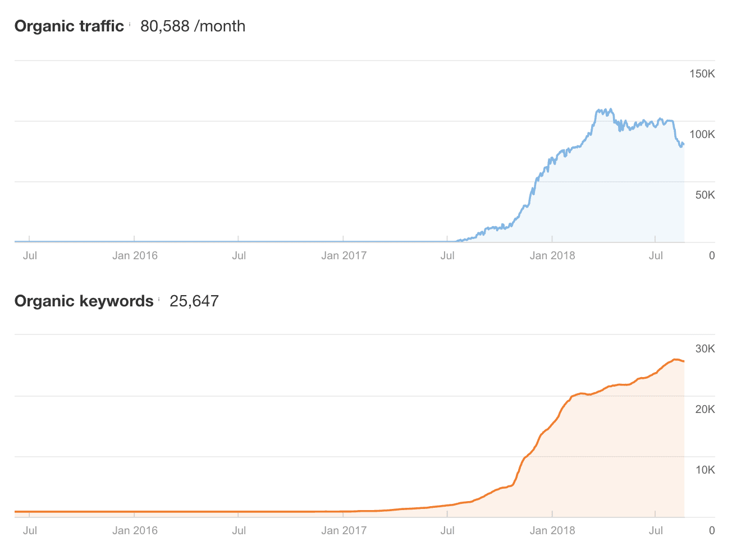Click the 100K y-axis label

click(702, 135)
